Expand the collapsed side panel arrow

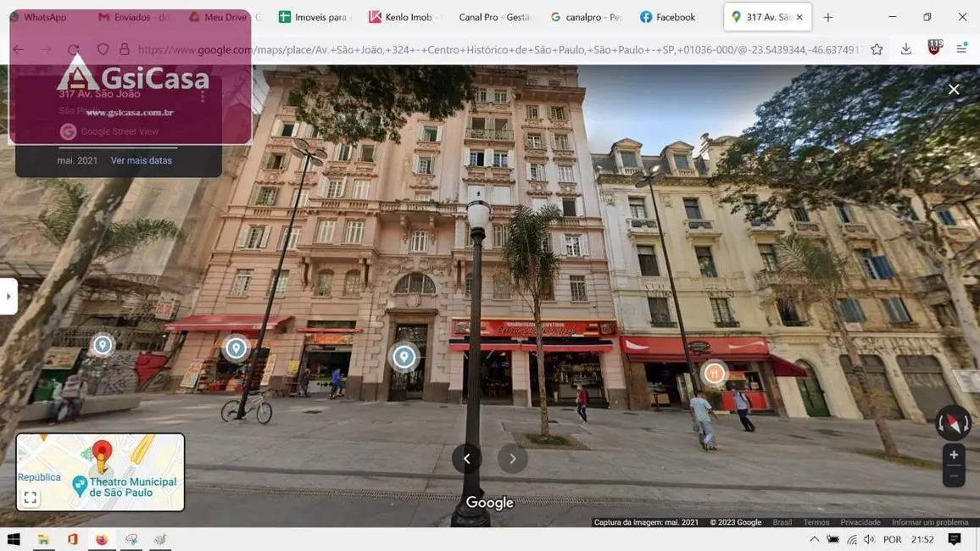click(x=8, y=296)
